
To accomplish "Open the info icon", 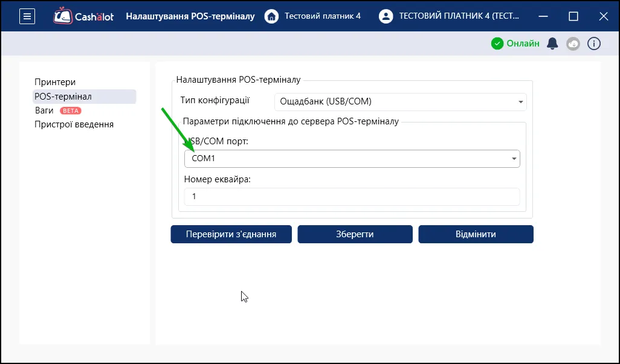I will tap(594, 43).
